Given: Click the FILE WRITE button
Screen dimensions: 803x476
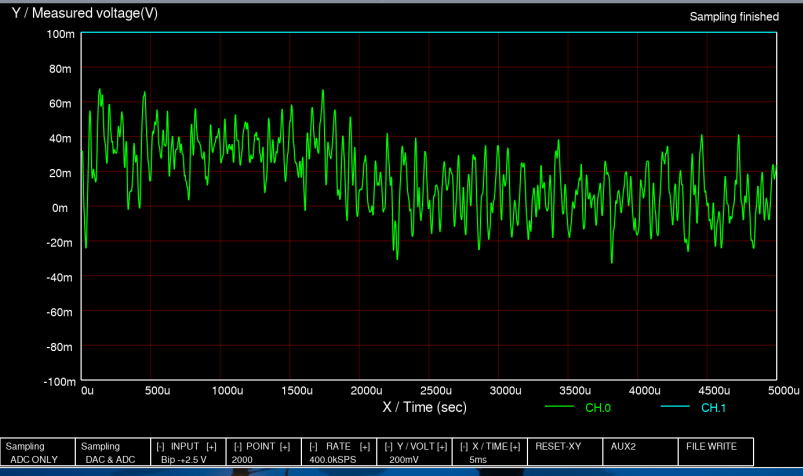Looking at the screenshot, I should pos(715,452).
